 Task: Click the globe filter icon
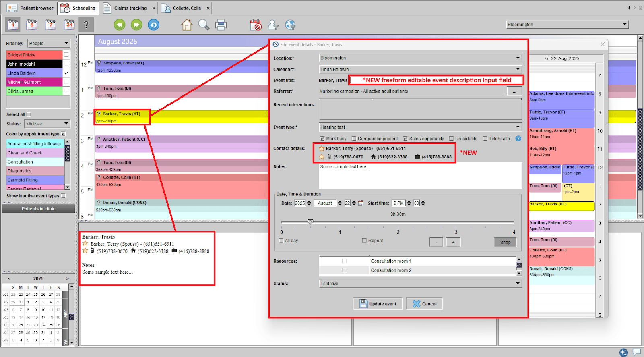click(x=290, y=25)
